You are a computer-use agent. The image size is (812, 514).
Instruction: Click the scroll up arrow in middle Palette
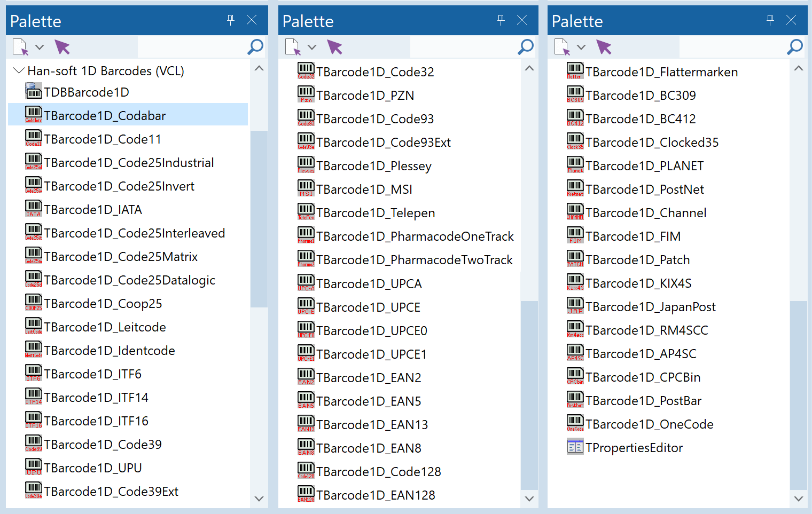click(x=529, y=68)
